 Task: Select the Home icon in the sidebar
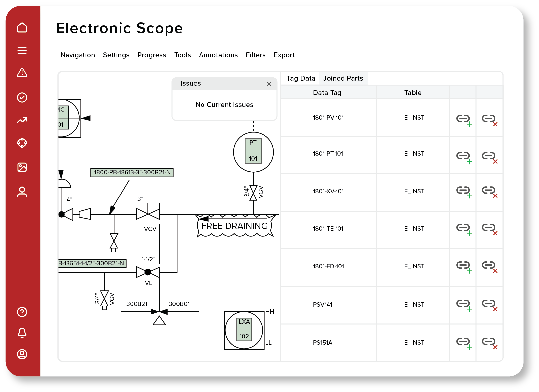(22, 28)
